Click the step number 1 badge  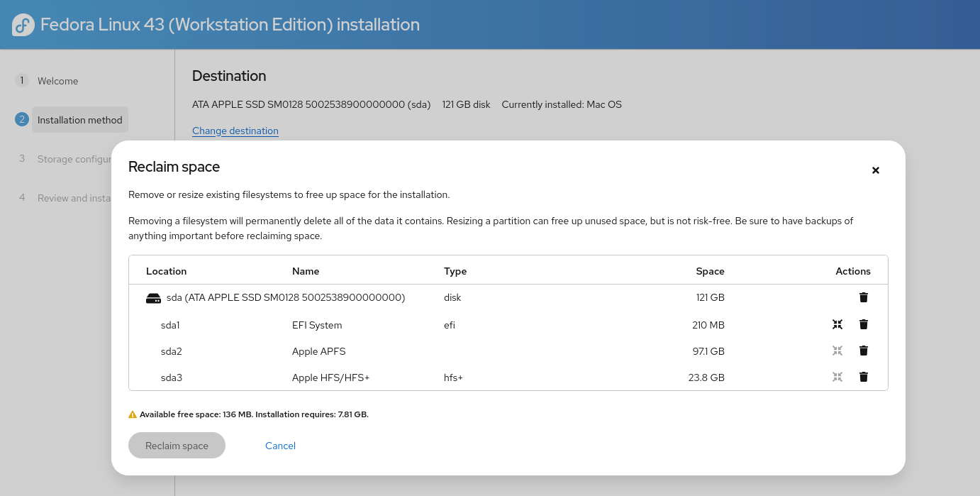tap(22, 80)
